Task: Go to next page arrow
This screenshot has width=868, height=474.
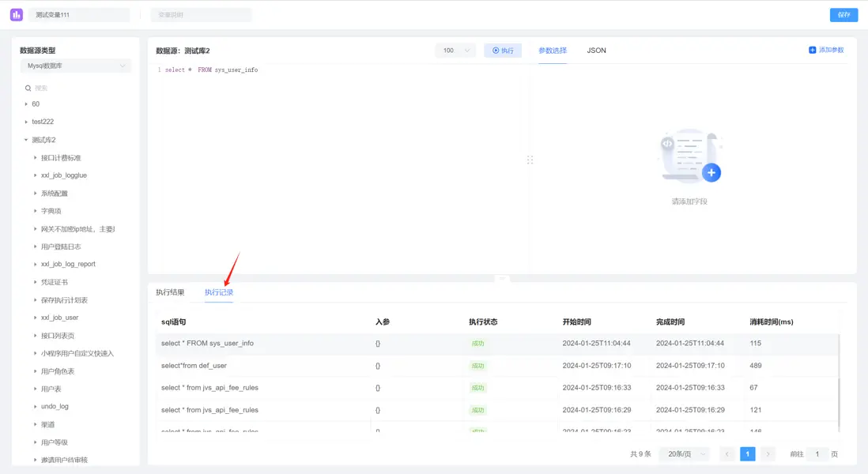Action: [768, 454]
